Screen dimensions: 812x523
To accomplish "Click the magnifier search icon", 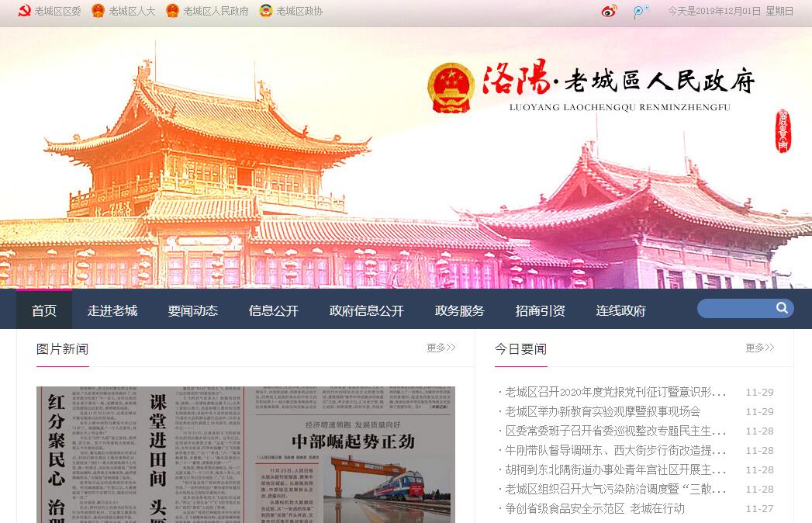I will 782,308.
